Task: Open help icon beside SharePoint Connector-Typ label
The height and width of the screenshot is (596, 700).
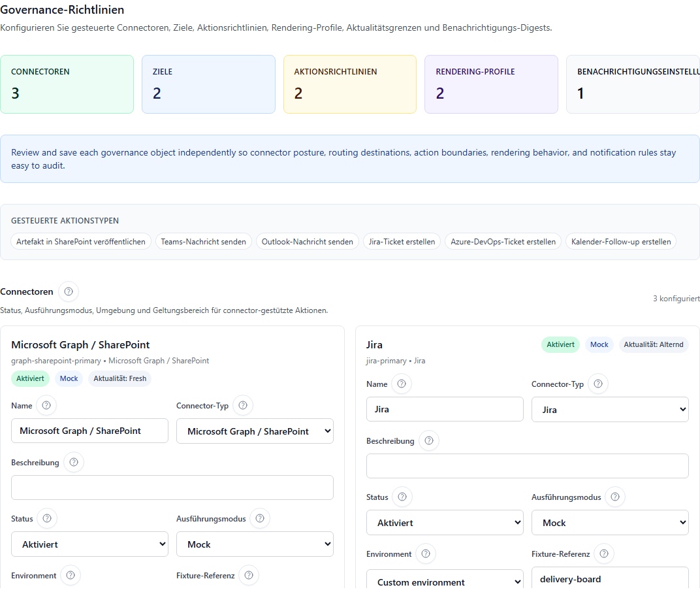Action: pos(243,406)
